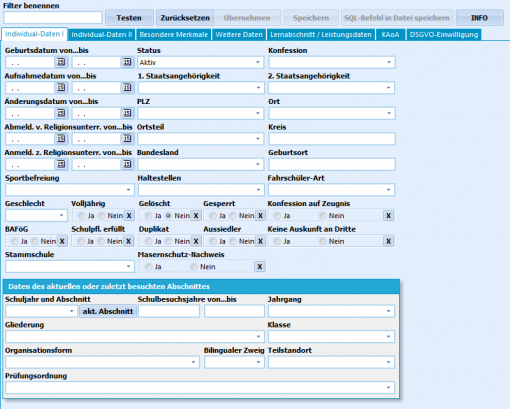
Task: Click the Kreis input field
Action: 332,139
